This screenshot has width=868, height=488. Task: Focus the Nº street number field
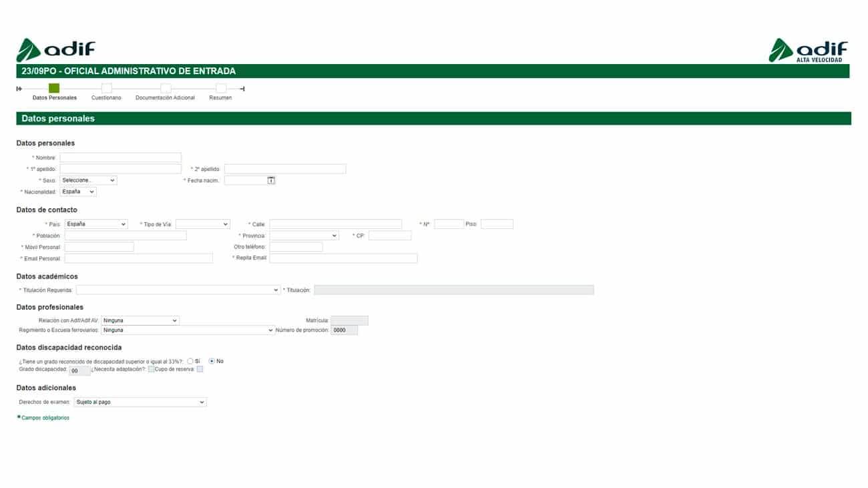point(449,224)
